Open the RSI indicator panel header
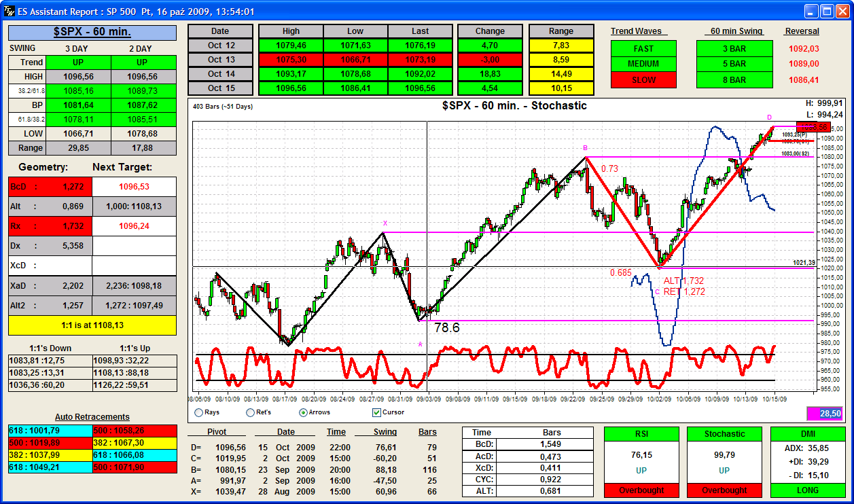Viewport: 854px width, 504px height. click(643, 434)
